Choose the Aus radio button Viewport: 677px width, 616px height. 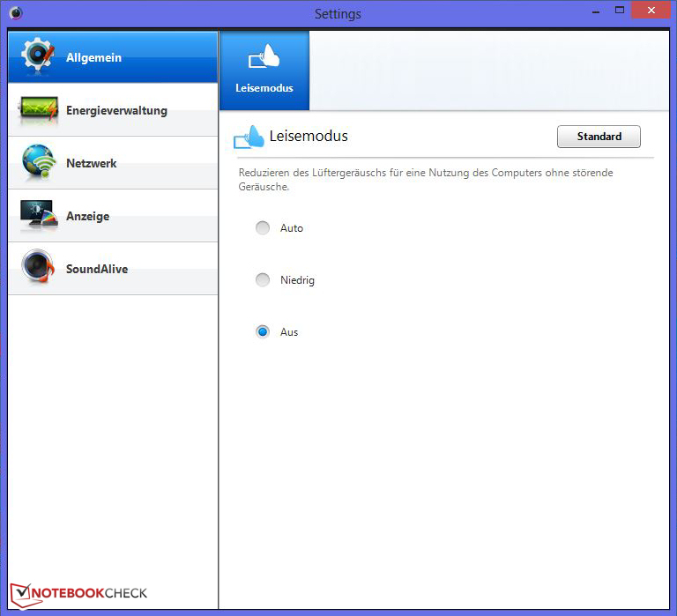(x=263, y=331)
